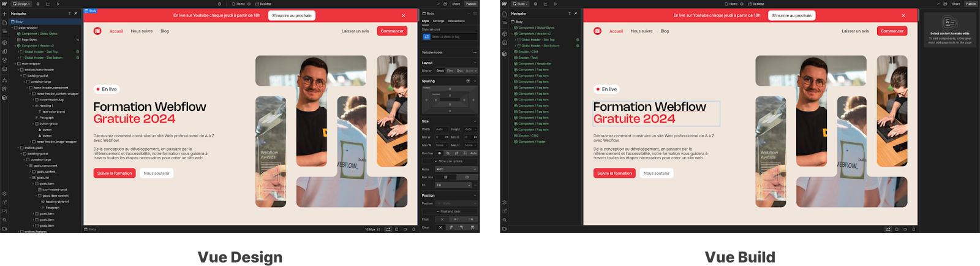
Task: Open the Ratio dropdown set to Auto
Action: pyautogui.click(x=456, y=169)
